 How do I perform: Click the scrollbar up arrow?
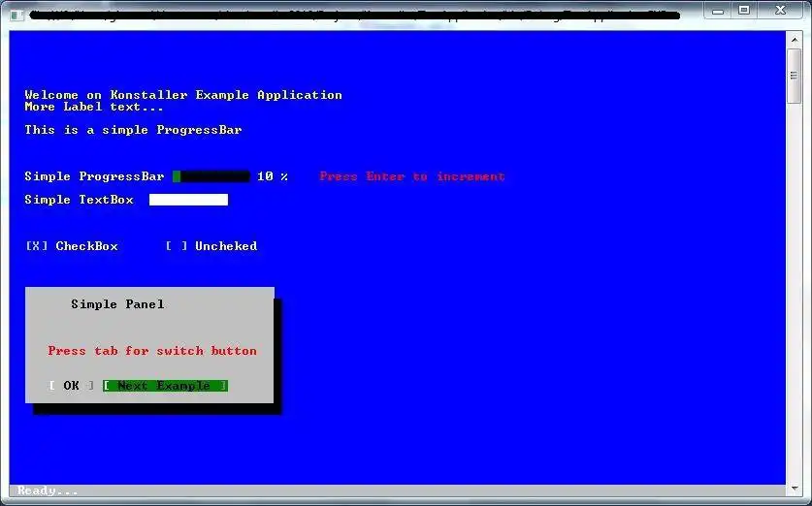794,40
